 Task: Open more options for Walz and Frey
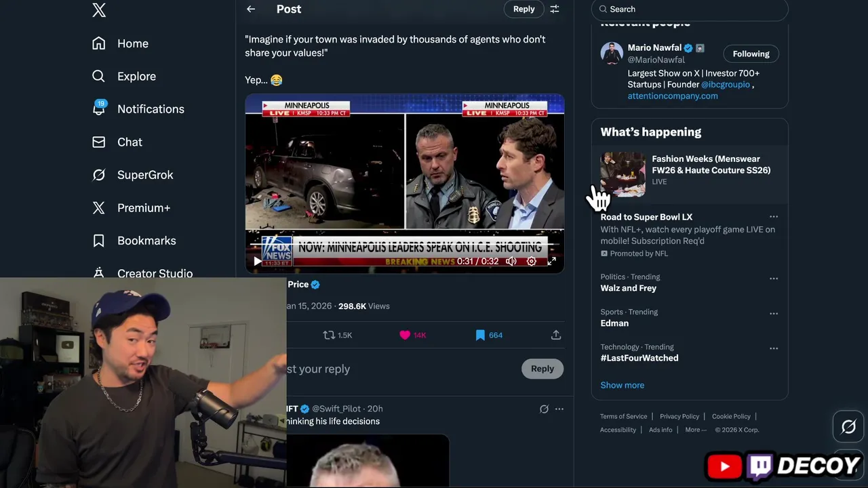click(774, 279)
